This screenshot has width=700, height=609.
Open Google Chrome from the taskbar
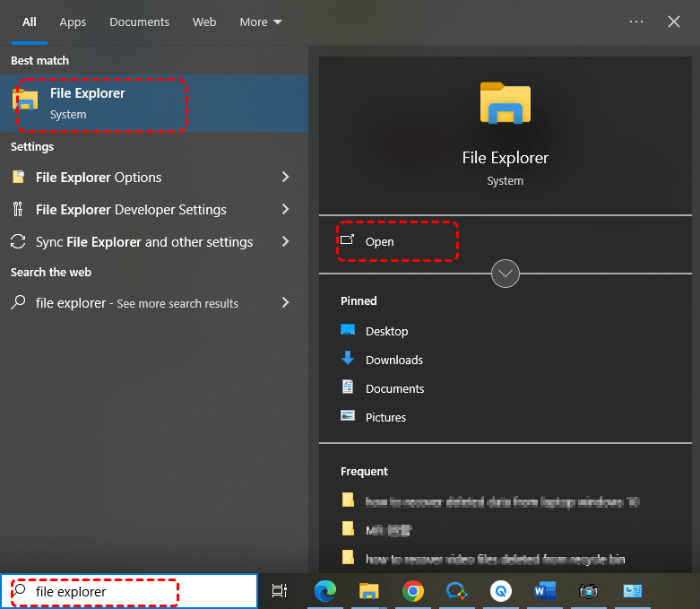tap(412, 591)
